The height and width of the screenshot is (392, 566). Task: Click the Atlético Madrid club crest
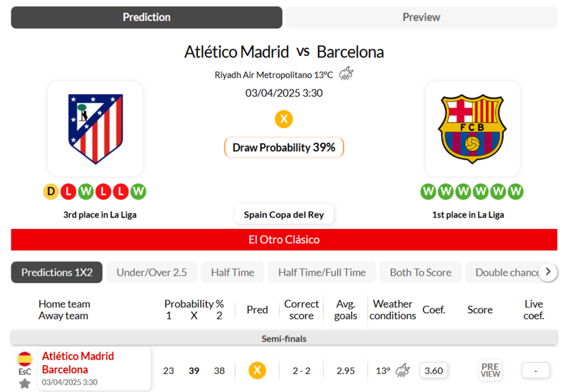coord(95,129)
